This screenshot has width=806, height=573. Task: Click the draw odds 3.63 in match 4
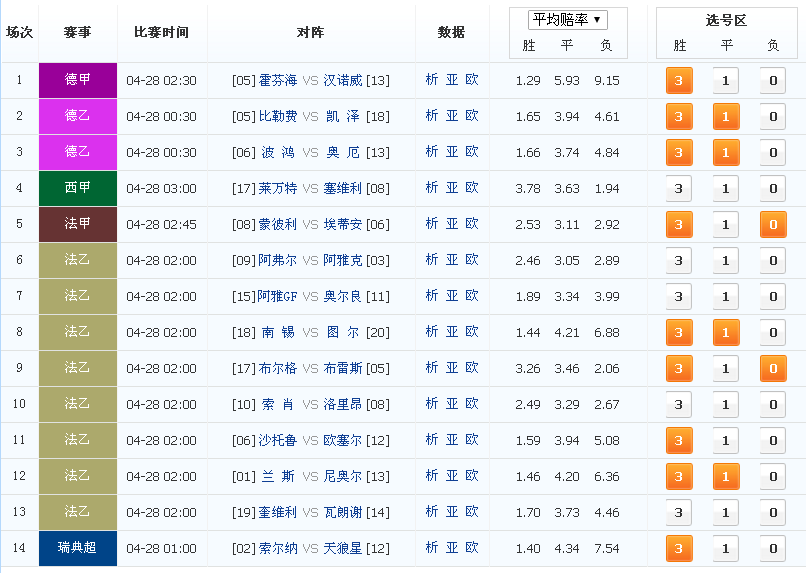[567, 189]
